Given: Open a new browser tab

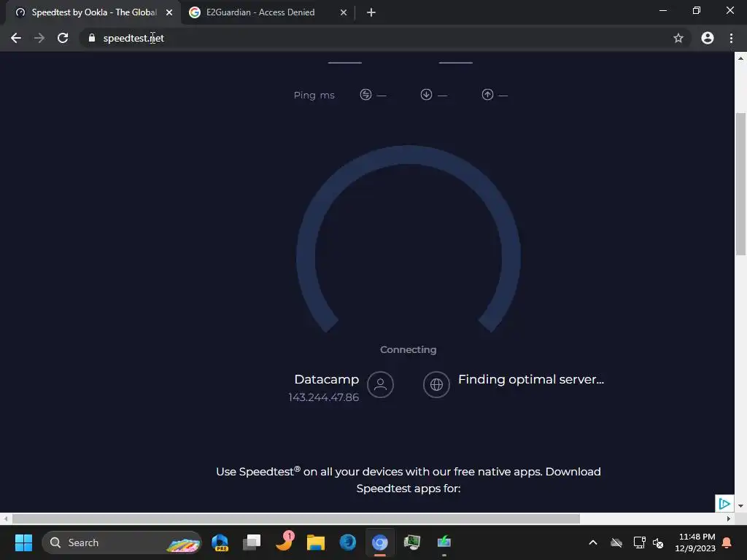Looking at the screenshot, I should pyautogui.click(x=371, y=13).
